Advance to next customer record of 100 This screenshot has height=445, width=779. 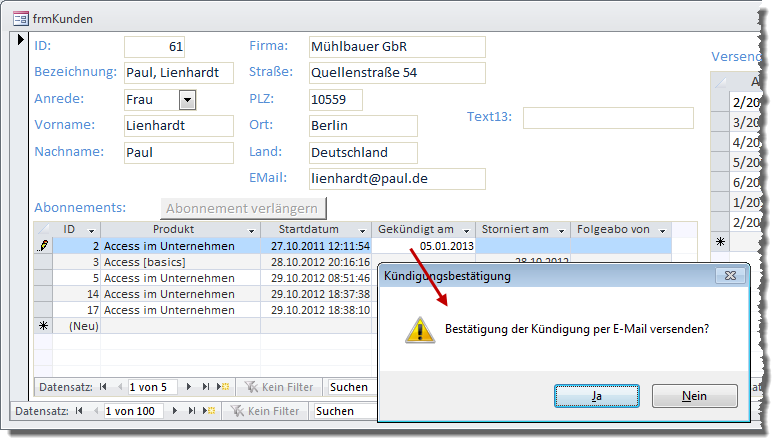(x=177, y=411)
